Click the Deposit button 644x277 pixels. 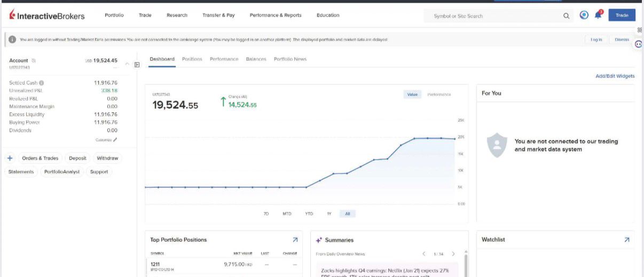coord(77,158)
